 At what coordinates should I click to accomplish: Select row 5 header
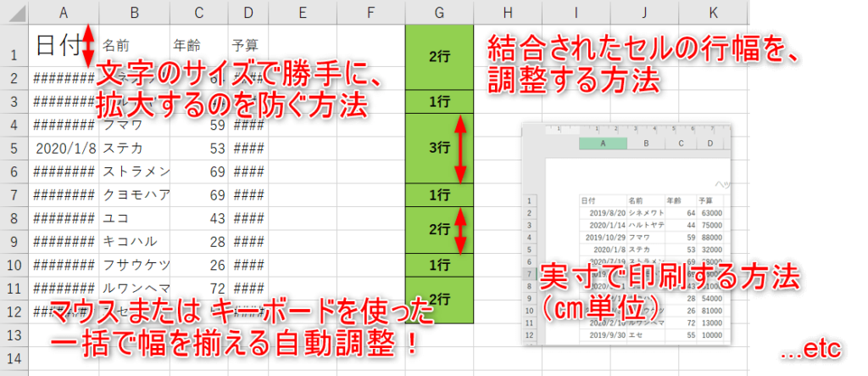[14, 148]
